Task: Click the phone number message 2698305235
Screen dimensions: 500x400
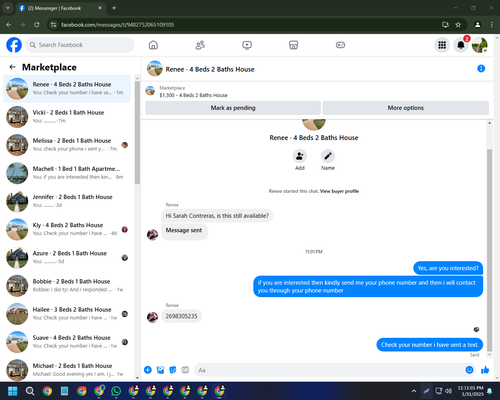Action: click(x=182, y=316)
